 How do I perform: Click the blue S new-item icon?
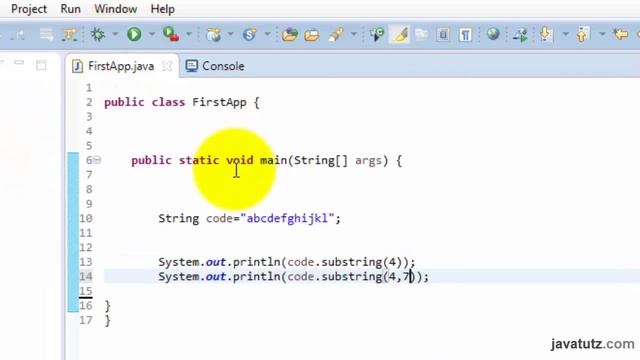coord(249,35)
